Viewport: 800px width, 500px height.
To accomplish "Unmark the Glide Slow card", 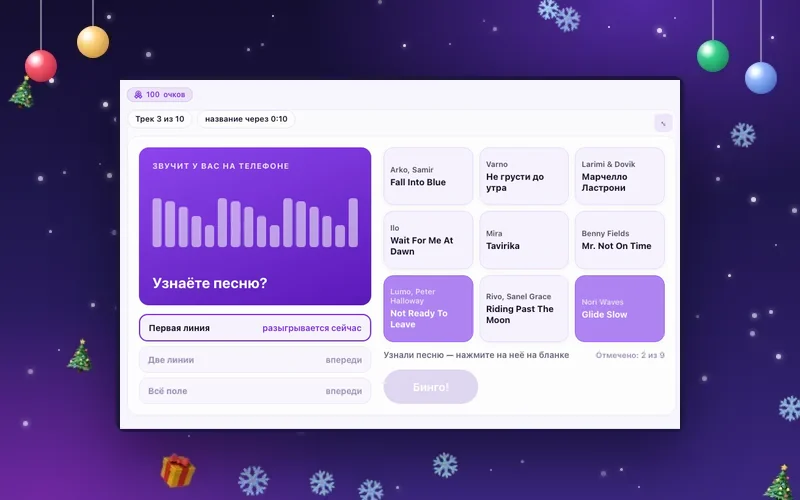I will click(x=619, y=308).
